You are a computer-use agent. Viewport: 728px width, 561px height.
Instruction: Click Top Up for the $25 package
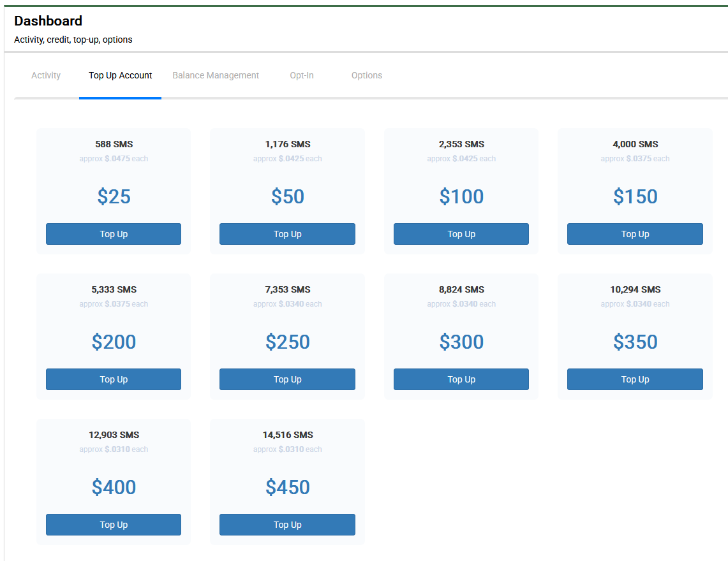click(114, 234)
